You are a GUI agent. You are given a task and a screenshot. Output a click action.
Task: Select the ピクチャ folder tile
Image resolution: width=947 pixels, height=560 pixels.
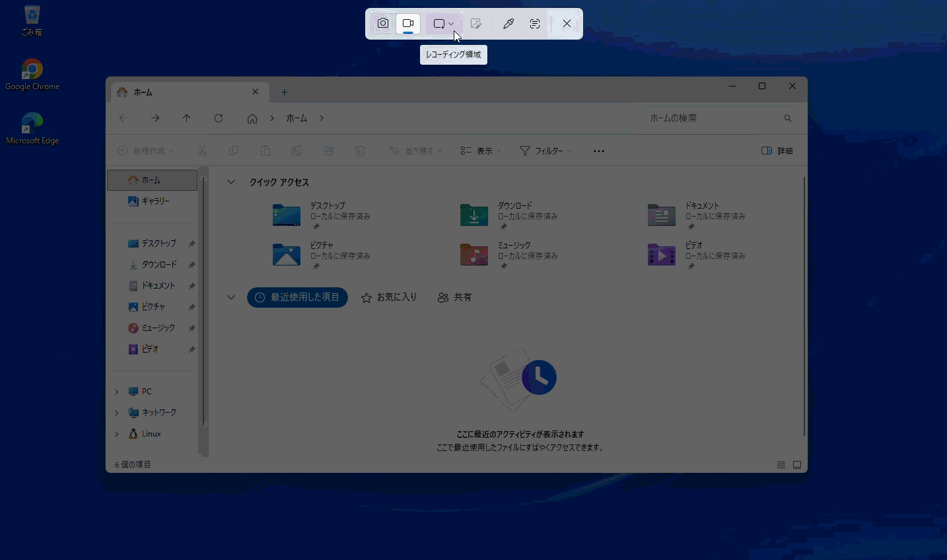323,255
